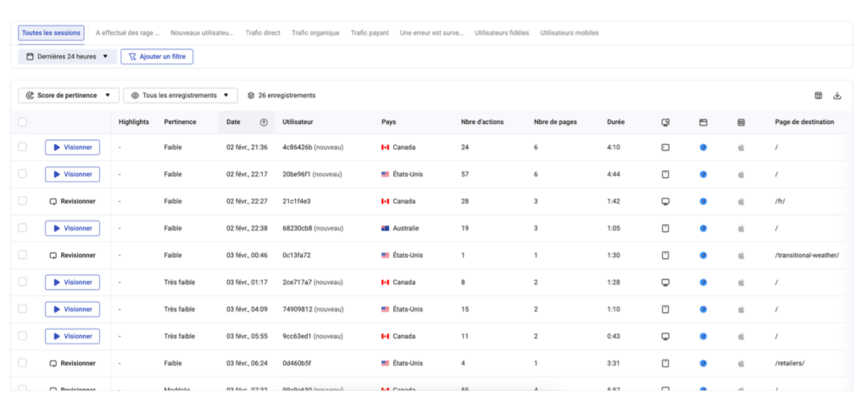Check the box for session 4c86426b
Image resolution: width=868 pixels, height=408 pixels.
coord(22,148)
